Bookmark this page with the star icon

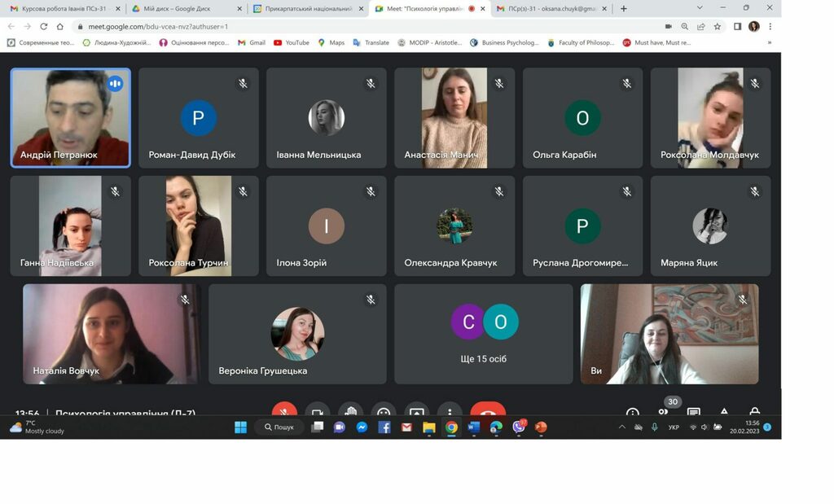(717, 26)
